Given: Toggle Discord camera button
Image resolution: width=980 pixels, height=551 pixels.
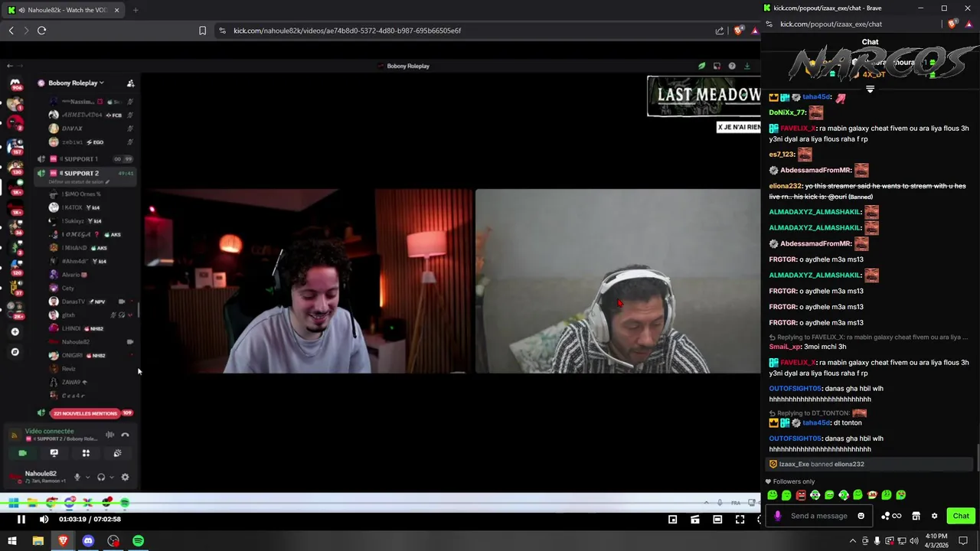Looking at the screenshot, I should [22, 453].
